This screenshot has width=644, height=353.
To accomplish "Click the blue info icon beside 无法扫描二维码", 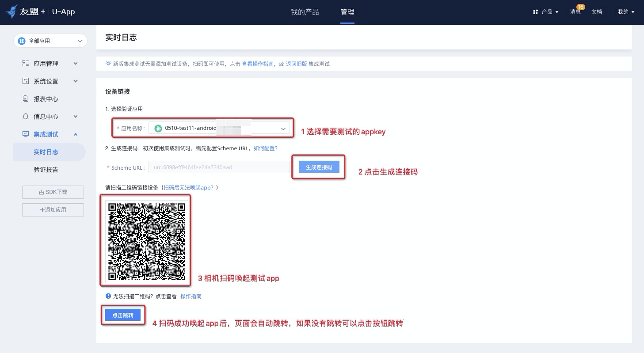I will pyautogui.click(x=108, y=296).
